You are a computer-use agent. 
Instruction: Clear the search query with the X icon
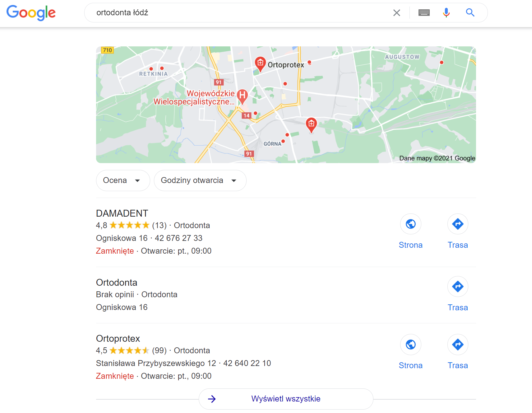(397, 12)
